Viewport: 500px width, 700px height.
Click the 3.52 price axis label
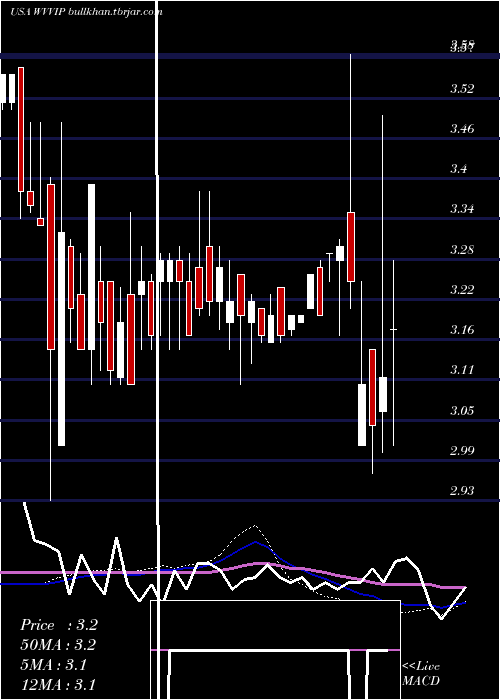pos(462,89)
